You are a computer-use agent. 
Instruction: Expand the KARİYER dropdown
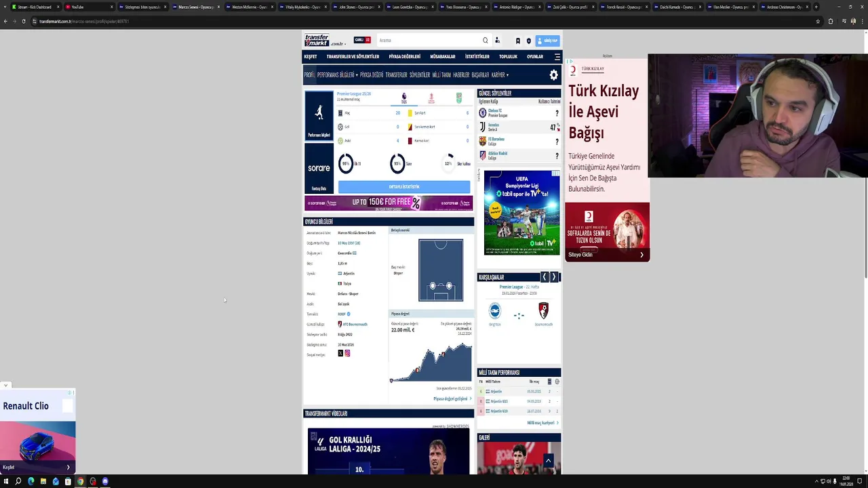(500, 75)
